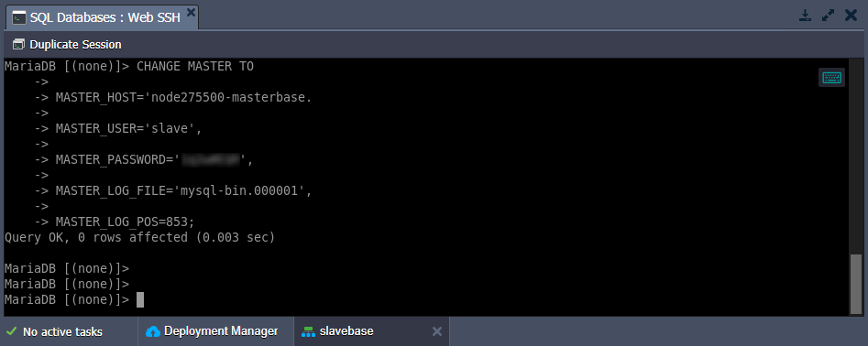Click the Query OK, 0 rows affected message
Viewport: 868px width, 346px height.
click(x=139, y=238)
